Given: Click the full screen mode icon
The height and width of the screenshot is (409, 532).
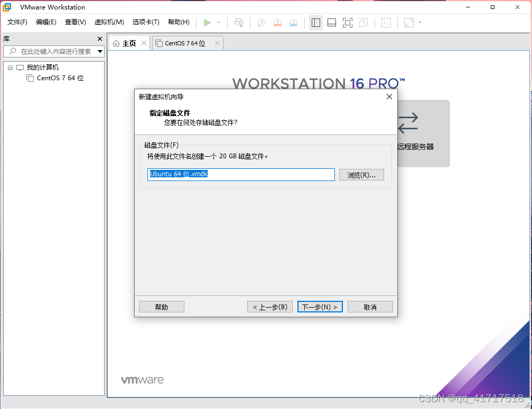Looking at the screenshot, I should tap(348, 23).
